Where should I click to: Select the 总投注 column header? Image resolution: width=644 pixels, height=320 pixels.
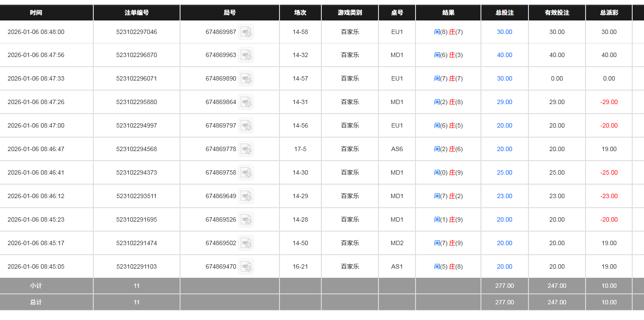coord(504,13)
